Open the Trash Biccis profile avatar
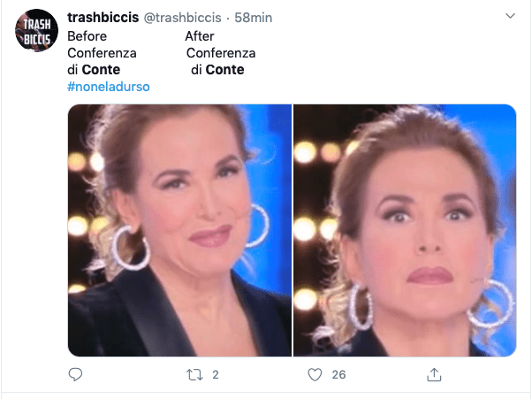This screenshot has width=532, height=399. [36, 31]
